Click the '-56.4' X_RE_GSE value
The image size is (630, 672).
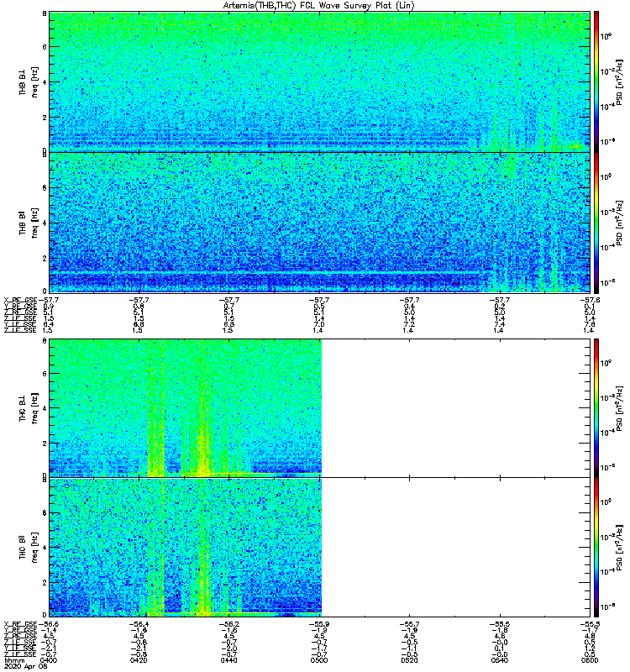[x=139, y=624]
